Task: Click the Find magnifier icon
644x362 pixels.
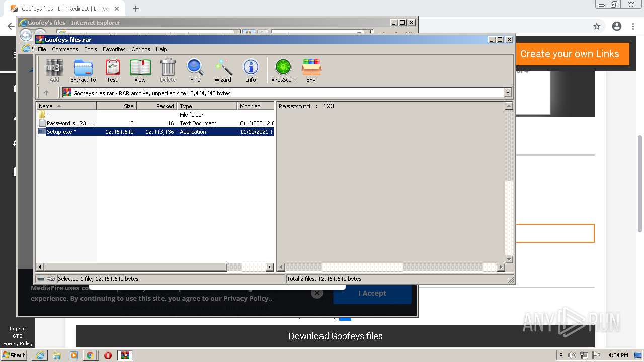Action: [x=195, y=70]
